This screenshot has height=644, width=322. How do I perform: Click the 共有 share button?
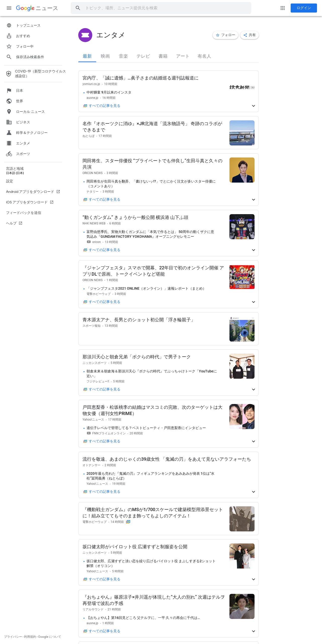point(250,35)
